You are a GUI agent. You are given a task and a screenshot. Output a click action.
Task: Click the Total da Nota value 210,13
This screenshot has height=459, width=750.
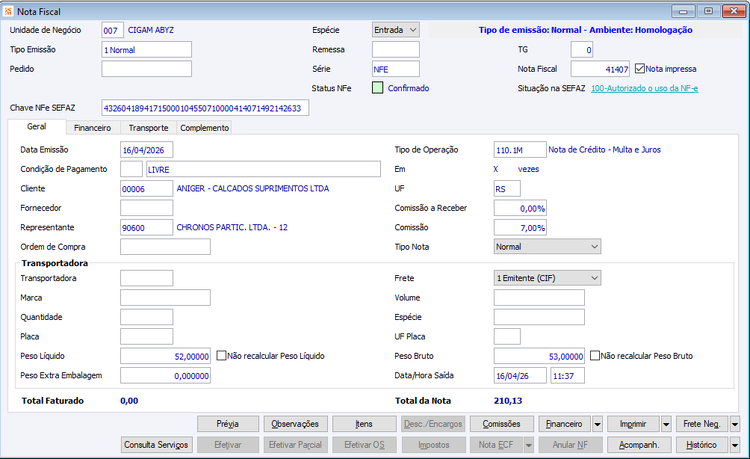click(508, 401)
